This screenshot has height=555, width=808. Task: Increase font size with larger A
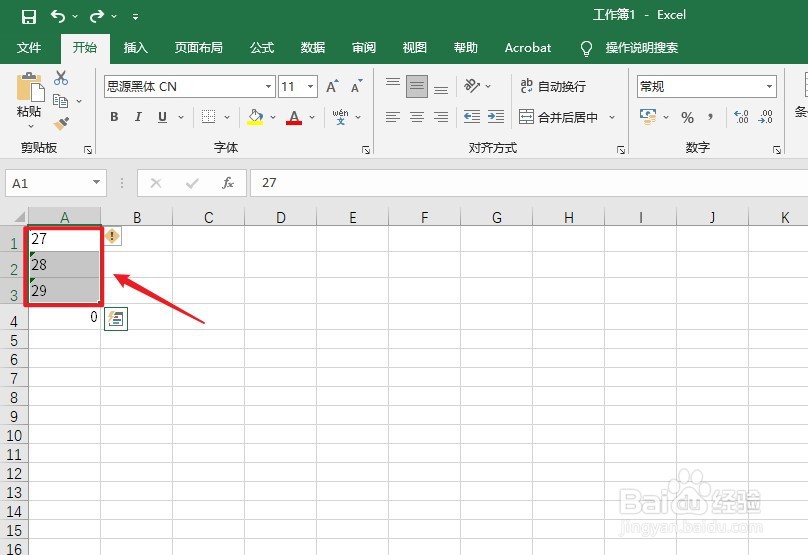pos(332,86)
